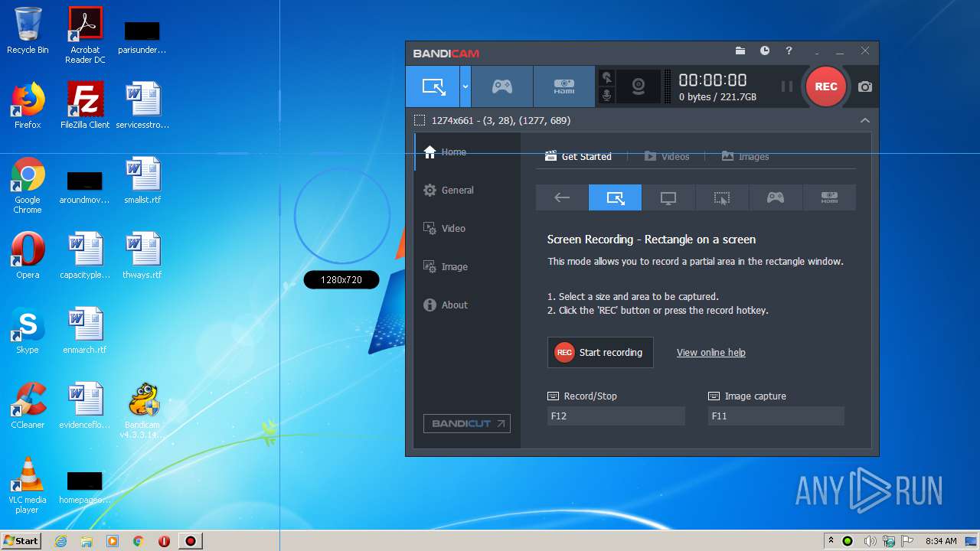Open volume control in system tray
Screen dimensions: 980x551
(x=870, y=541)
